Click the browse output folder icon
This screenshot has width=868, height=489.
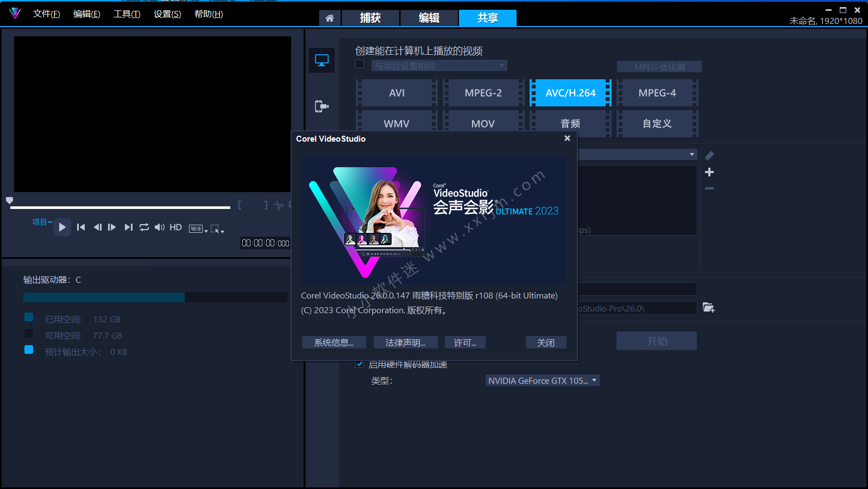point(708,308)
